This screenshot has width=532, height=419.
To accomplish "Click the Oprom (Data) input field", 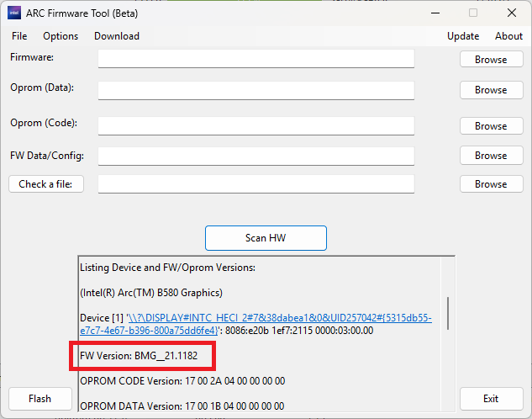I will coord(256,90).
